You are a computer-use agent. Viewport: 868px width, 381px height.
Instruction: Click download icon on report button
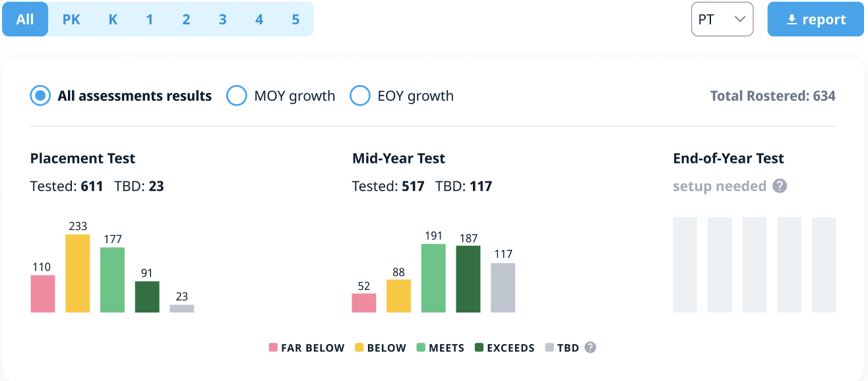[x=792, y=20]
